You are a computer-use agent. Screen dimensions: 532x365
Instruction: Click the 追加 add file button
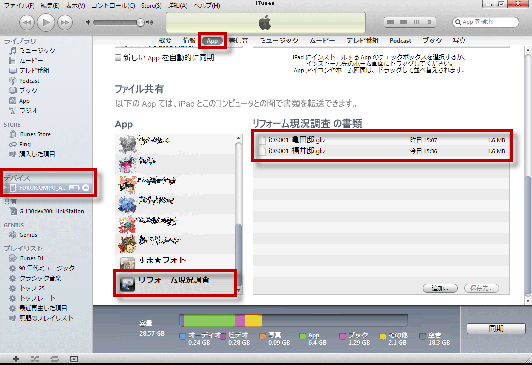440,288
